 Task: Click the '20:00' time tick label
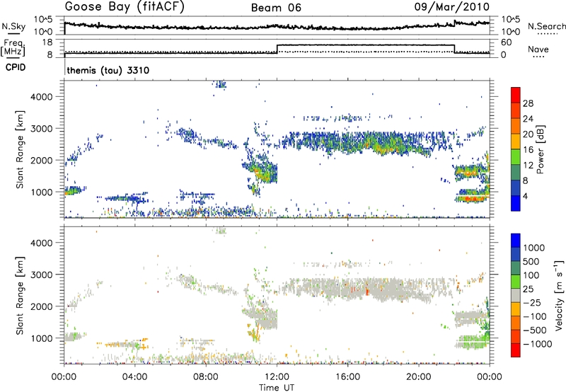point(419,377)
